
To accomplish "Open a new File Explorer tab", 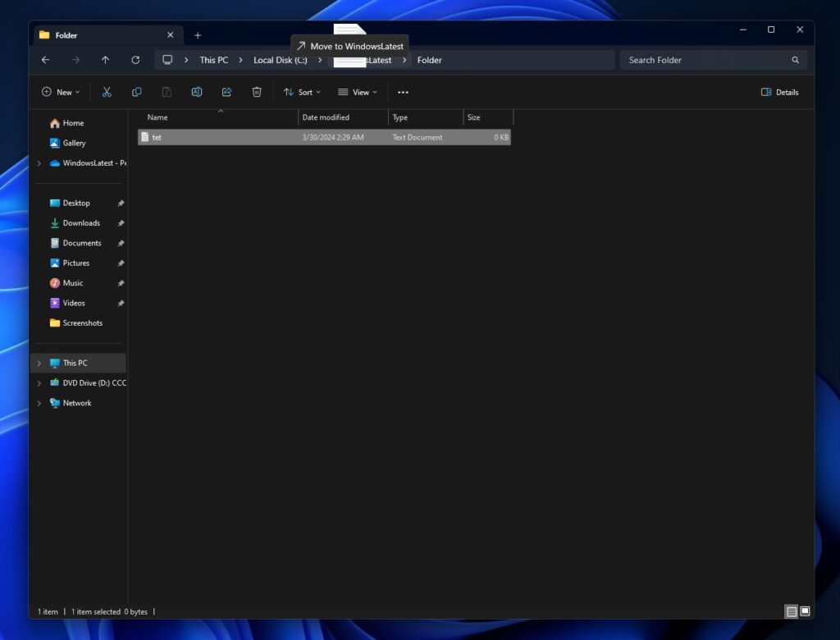I will (x=198, y=34).
